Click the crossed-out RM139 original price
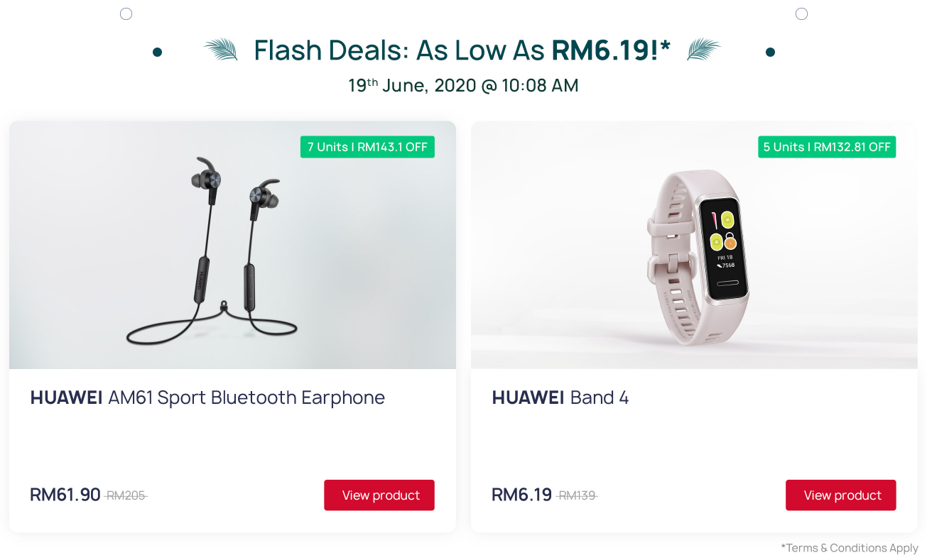 pos(578,495)
